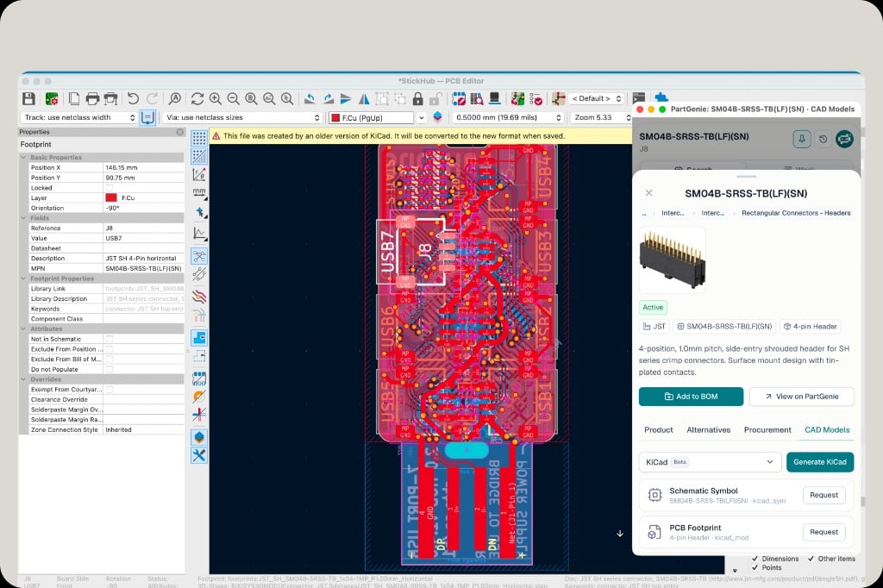Collapse the Footprint Properties section
The height and width of the screenshot is (588, 883).
pos(23,278)
